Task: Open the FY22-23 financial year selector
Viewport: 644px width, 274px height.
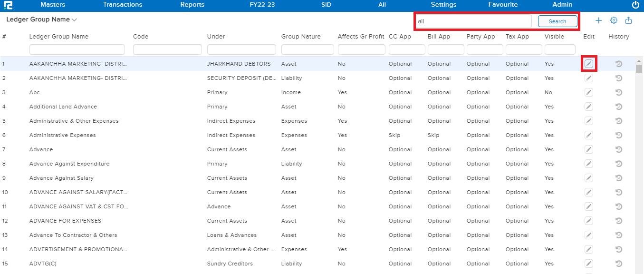Action: tap(262, 5)
